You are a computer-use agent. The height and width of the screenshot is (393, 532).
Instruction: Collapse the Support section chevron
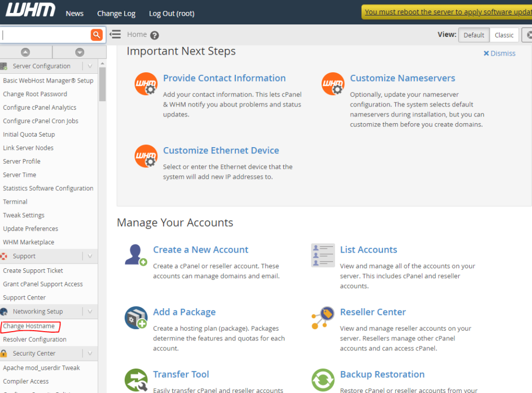pos(90,256)
